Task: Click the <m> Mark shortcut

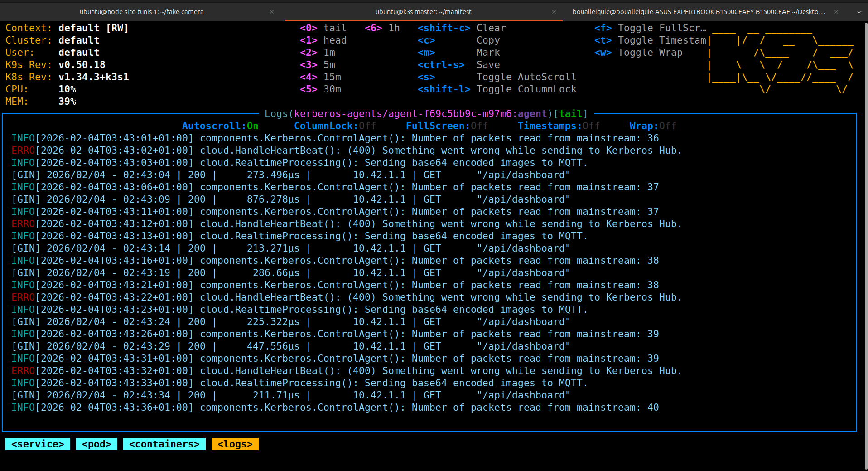Action: 458,53
